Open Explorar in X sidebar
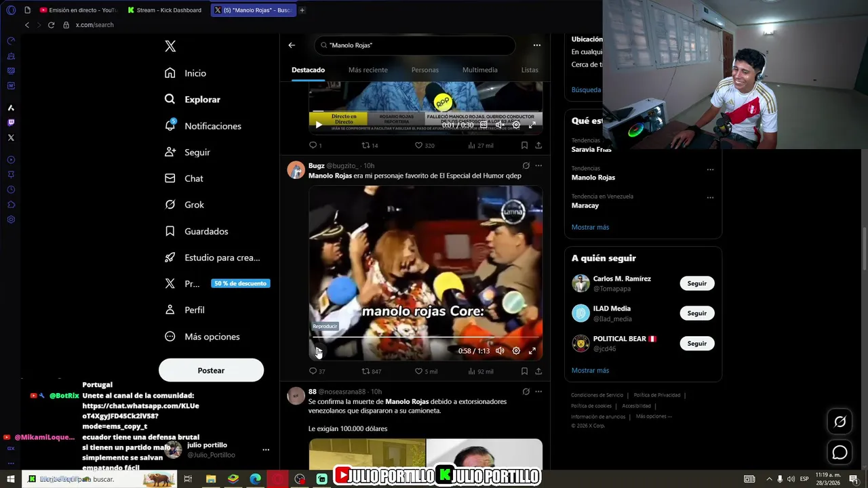Viewport: 868px width, 488px height. point(193,100)
